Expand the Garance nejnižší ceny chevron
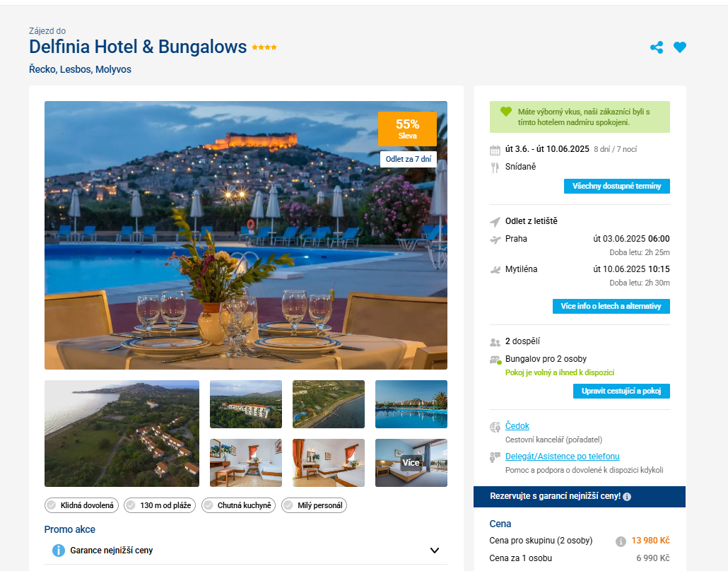Screen dimensions: 728x571 [435, 551]
